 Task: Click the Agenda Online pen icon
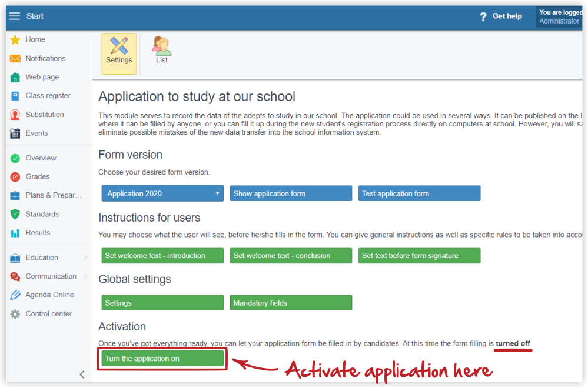click(x=15, y=295)
